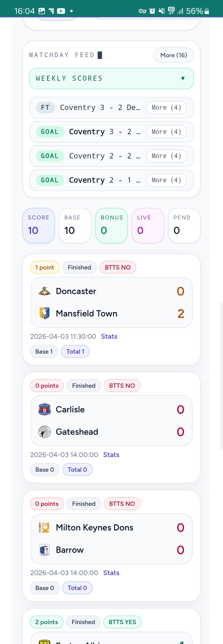Screen dimensions: 223x644
Task: Expand More (16) in Matchday Feed
Action: click(174, 55)
